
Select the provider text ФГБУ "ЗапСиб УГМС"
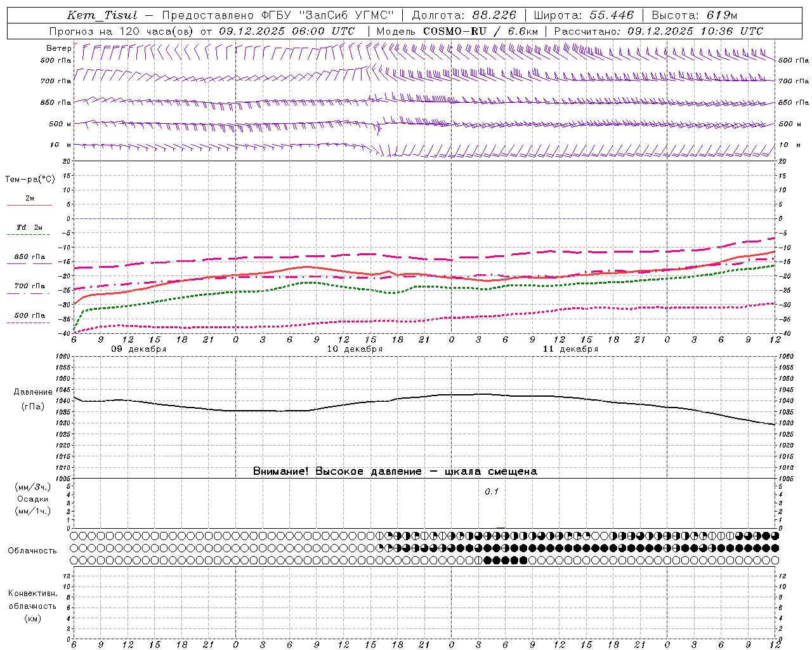point(327,15)
